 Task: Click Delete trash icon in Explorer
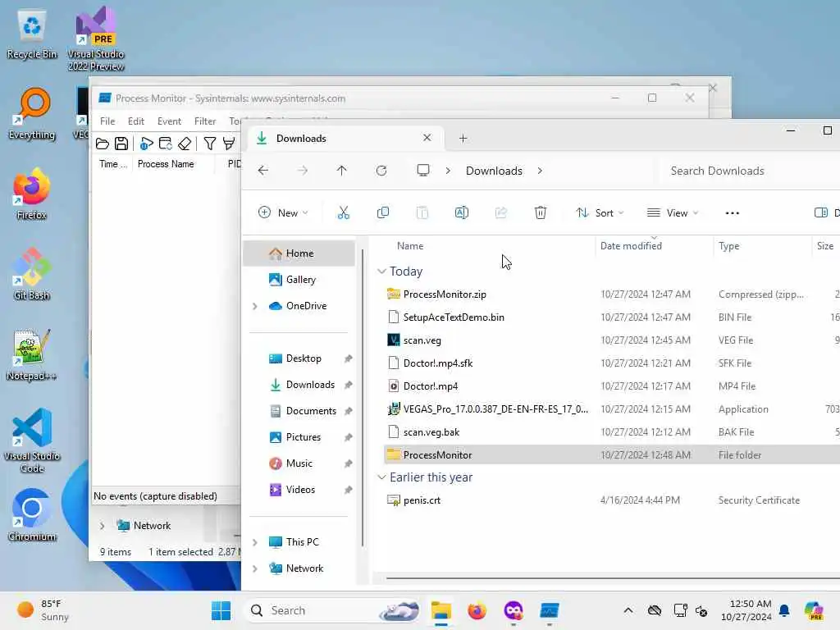tap(541, 212)
